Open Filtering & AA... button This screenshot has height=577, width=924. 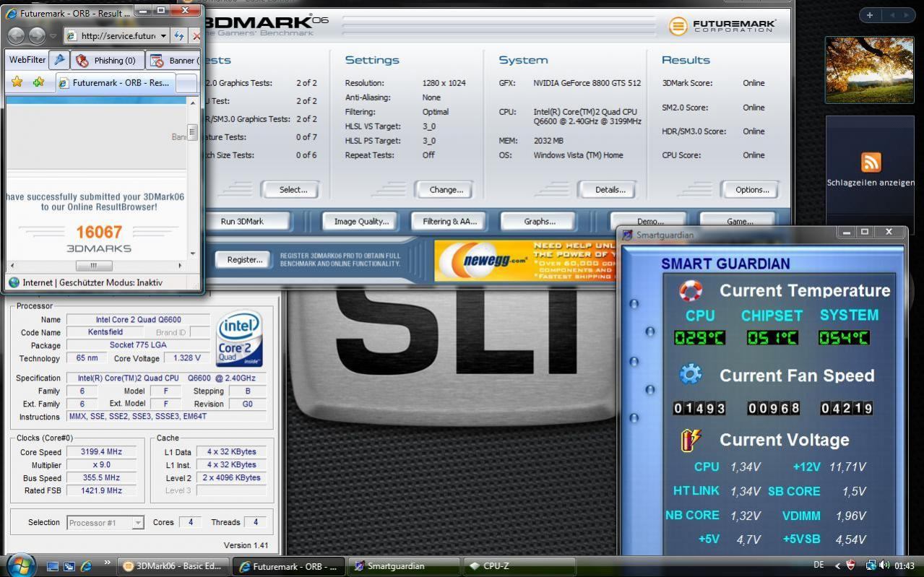pyautogui.click(x=449, y=222)
